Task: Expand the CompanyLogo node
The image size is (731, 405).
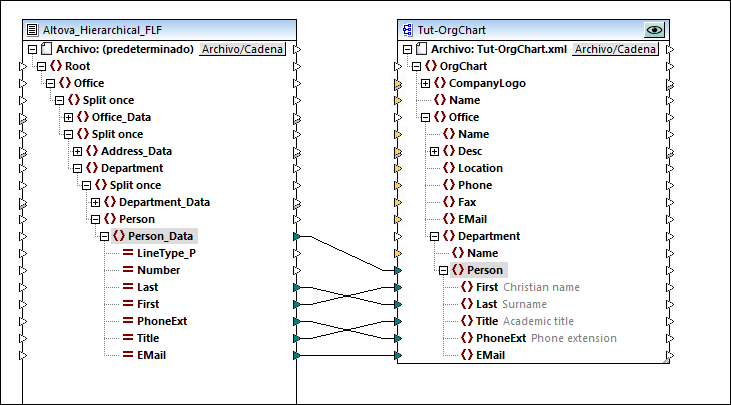Action: 426,83
